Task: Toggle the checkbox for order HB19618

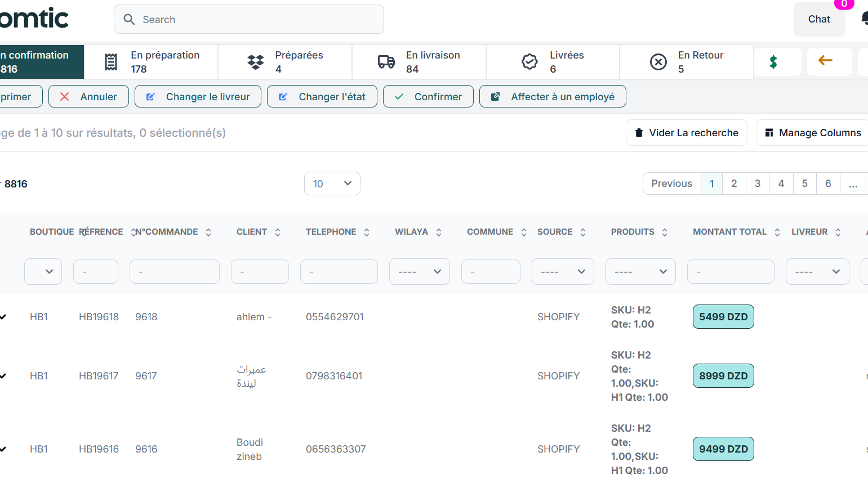Action: coord(3,317)
